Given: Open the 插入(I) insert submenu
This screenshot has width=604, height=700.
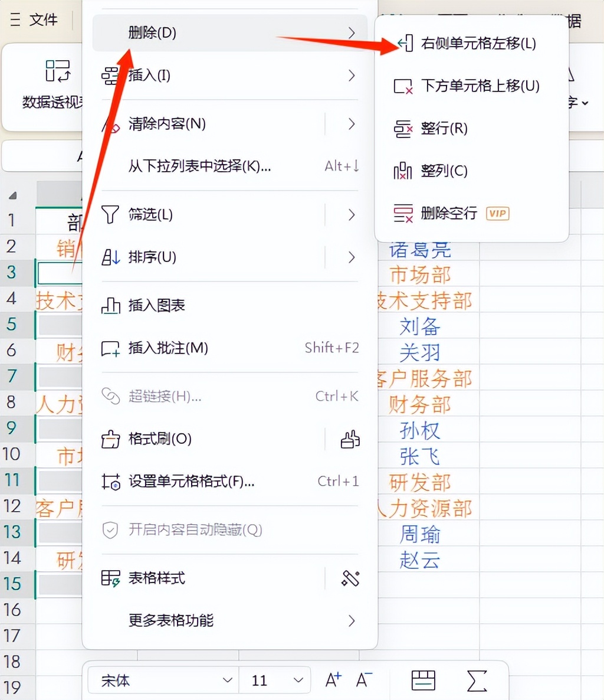Looking at the screenshot, I should [x=229, y=75].
